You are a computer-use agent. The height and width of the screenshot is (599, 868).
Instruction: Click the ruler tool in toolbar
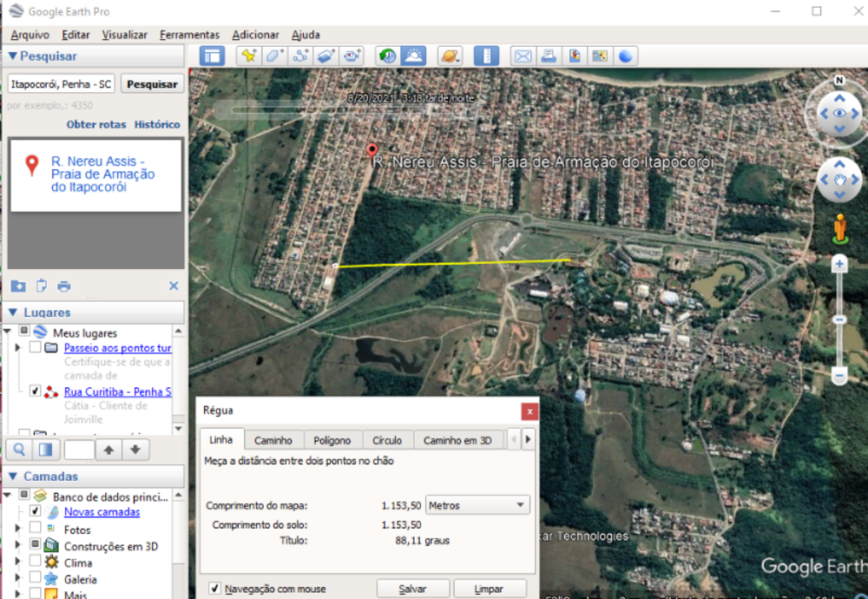(x=486, y=56)
